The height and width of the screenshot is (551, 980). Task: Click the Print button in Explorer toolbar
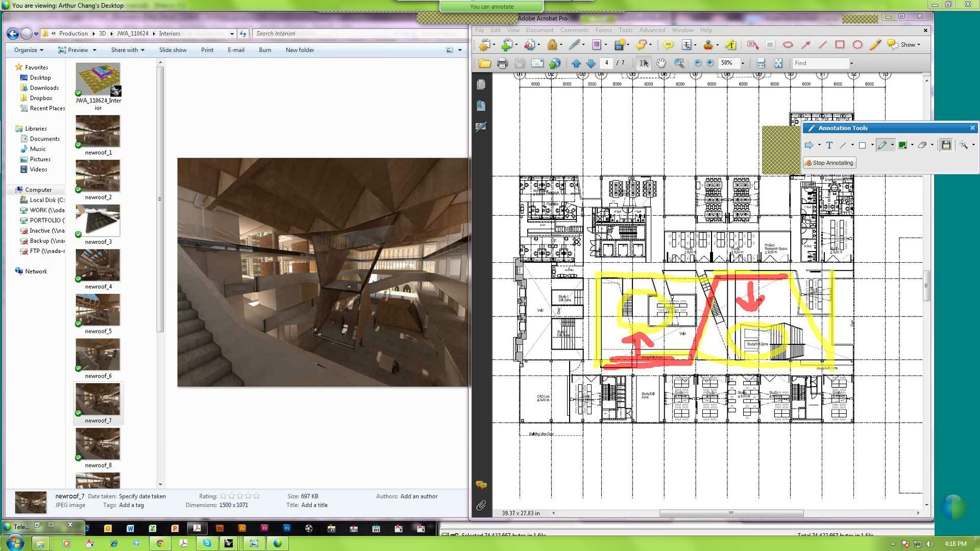click(x=207, y=50)
